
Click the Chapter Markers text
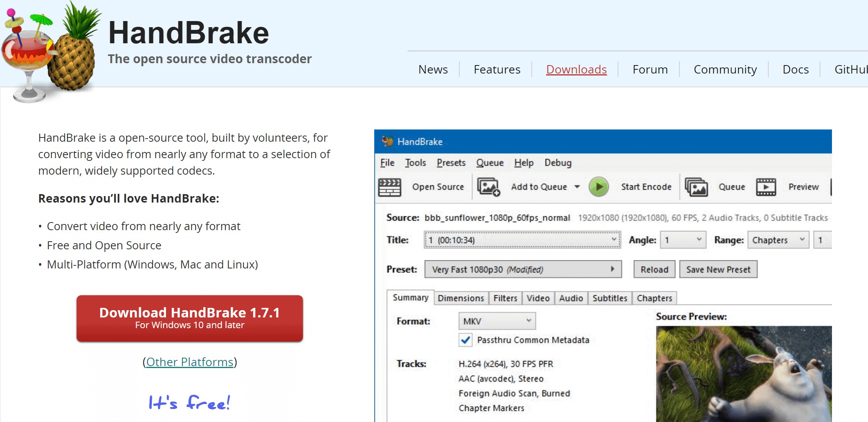pyautogui.click(x=491, y=408)
